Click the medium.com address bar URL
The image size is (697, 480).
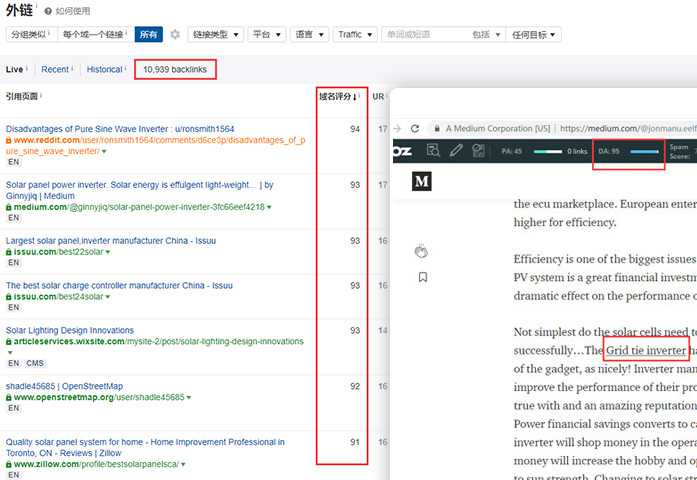[628, 128]
